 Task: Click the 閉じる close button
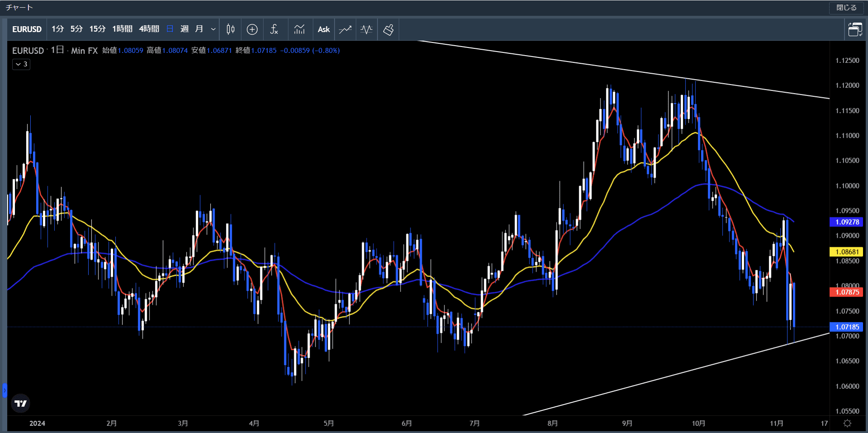(x=846, y=8)
